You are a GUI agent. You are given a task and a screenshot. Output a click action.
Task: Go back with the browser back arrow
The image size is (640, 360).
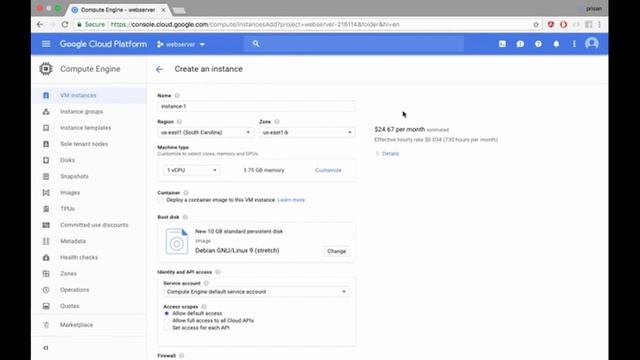tap(40, 24)
